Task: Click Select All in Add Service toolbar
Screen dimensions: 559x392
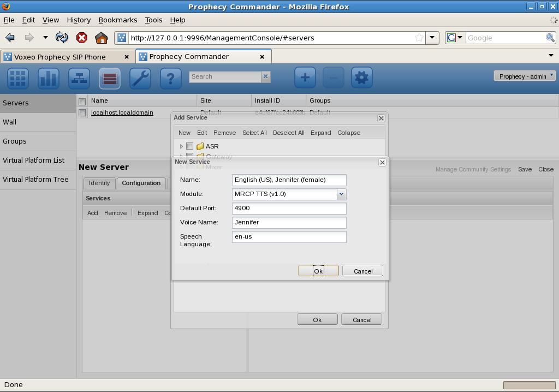Action: [254, 133]
